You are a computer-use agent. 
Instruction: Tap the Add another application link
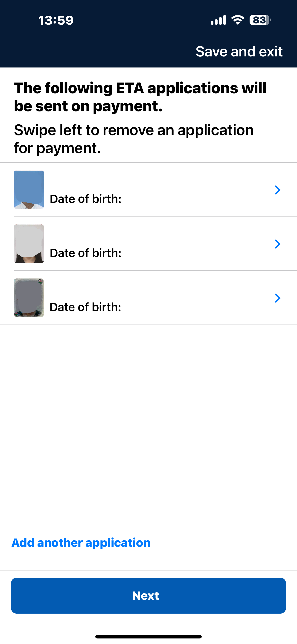click(x=81, y=543)
